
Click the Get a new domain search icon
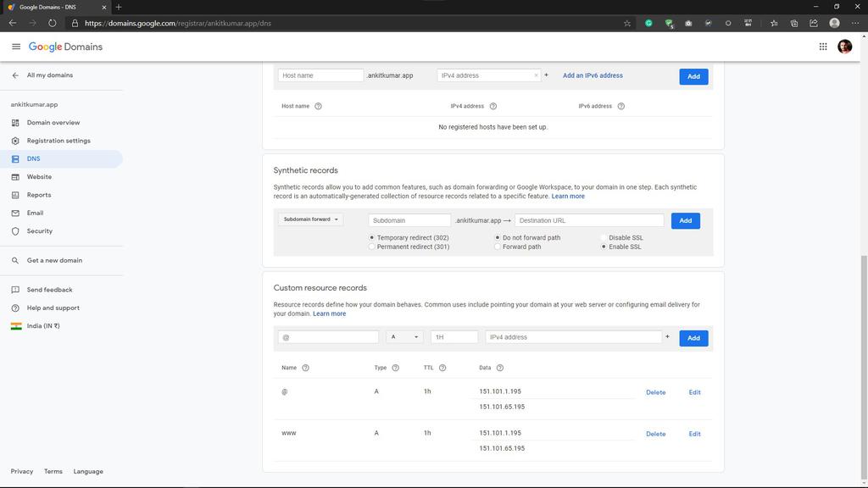pos(15,261)
